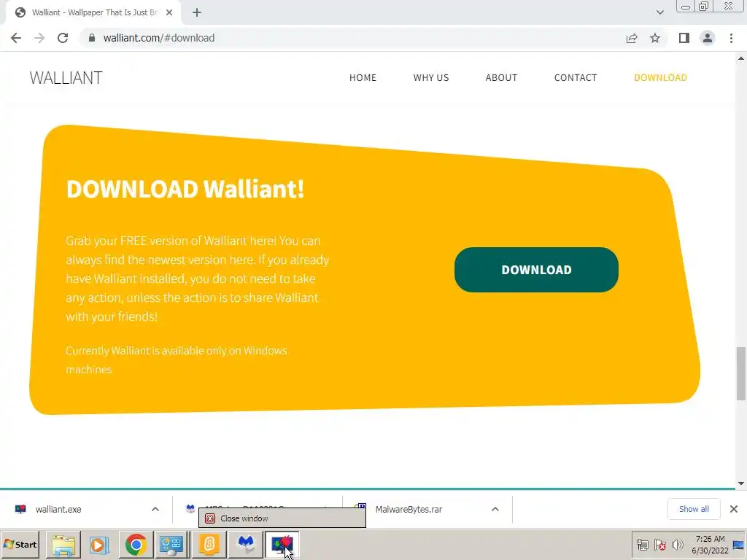Bookmark this page with star
This screenshot has width=747, height=560.
tap(655, 38)
